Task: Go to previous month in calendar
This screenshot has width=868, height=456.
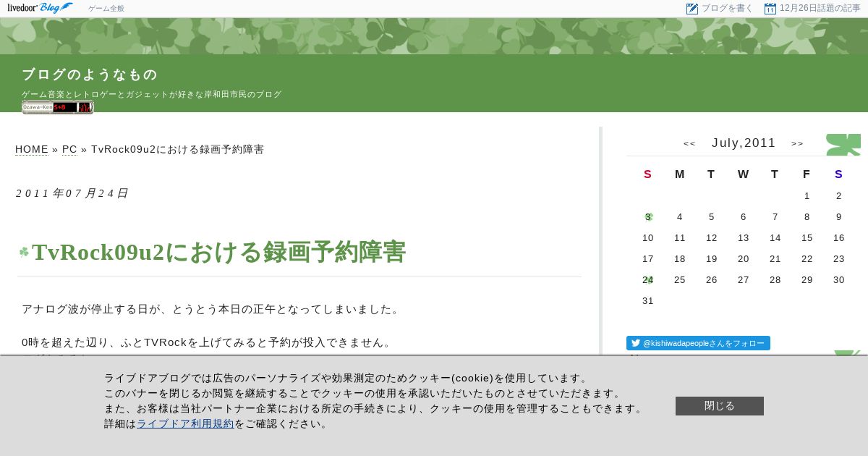Action: coord(689,143)
